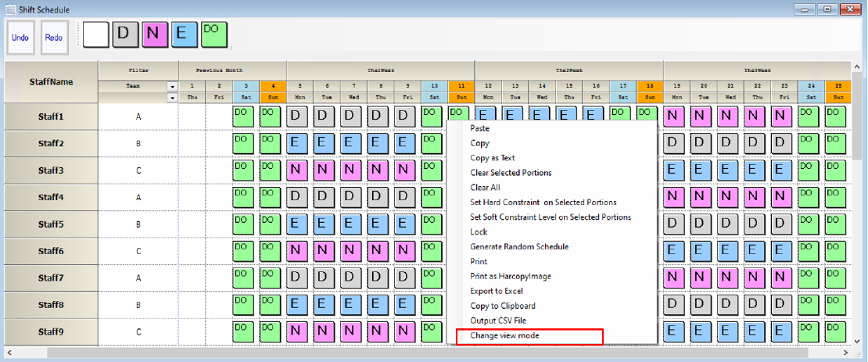Click Staff9's DO cell on Sunday 4
The image size is (868, 362).
pos(271,332)
